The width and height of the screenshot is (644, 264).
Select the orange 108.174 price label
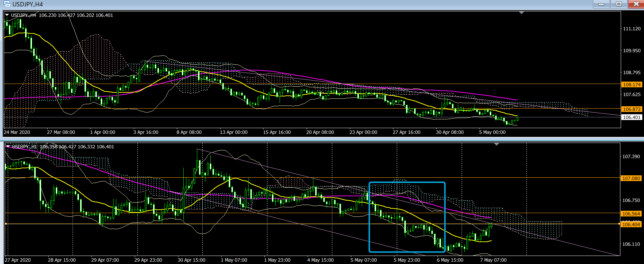pyautogui.click(x=632, y=85)
